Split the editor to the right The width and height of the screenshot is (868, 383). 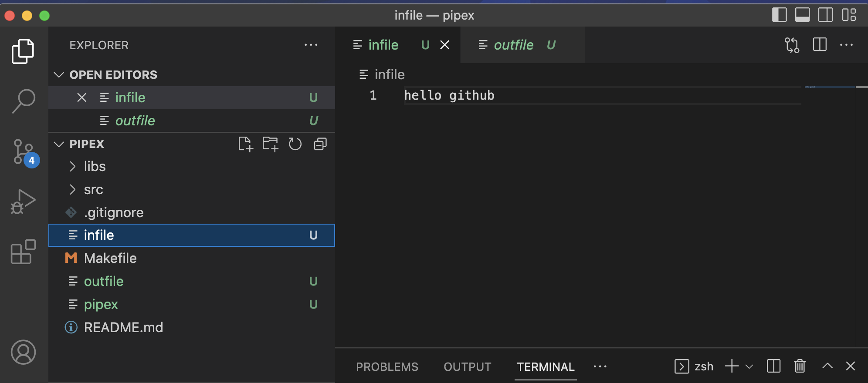[820, 44]
